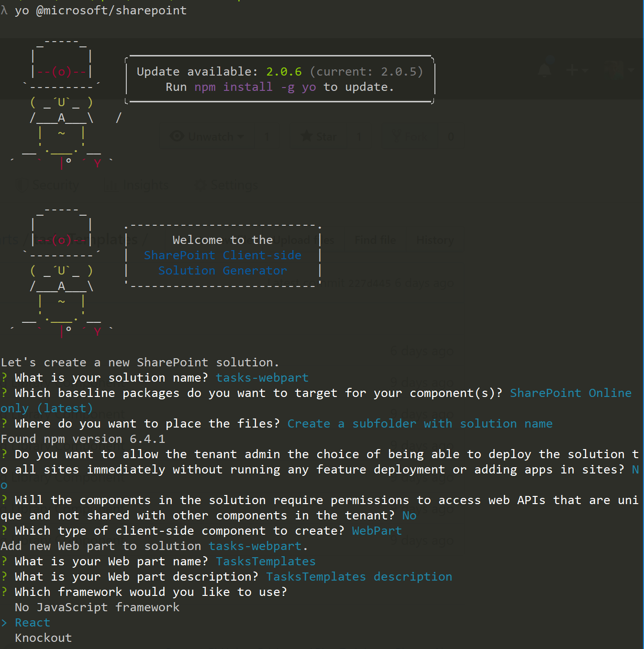Click the web part name answer 'TasksTemplates'
This screenshot has width=644, height=649.
coord(266,561)
